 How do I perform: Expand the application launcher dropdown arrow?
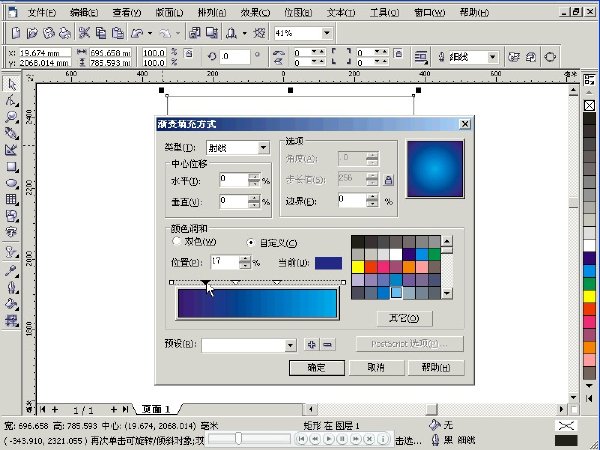coord(245,34)
